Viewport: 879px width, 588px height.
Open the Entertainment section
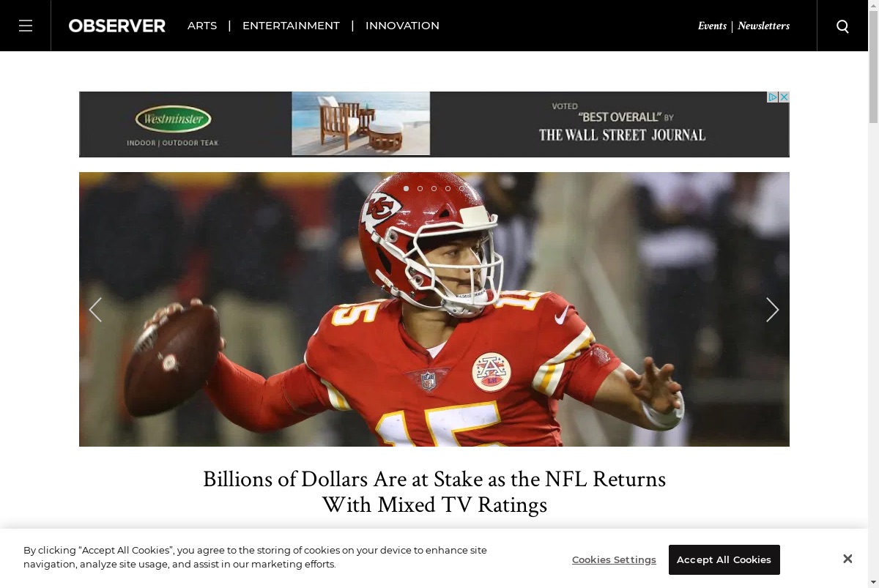(291, 26)
